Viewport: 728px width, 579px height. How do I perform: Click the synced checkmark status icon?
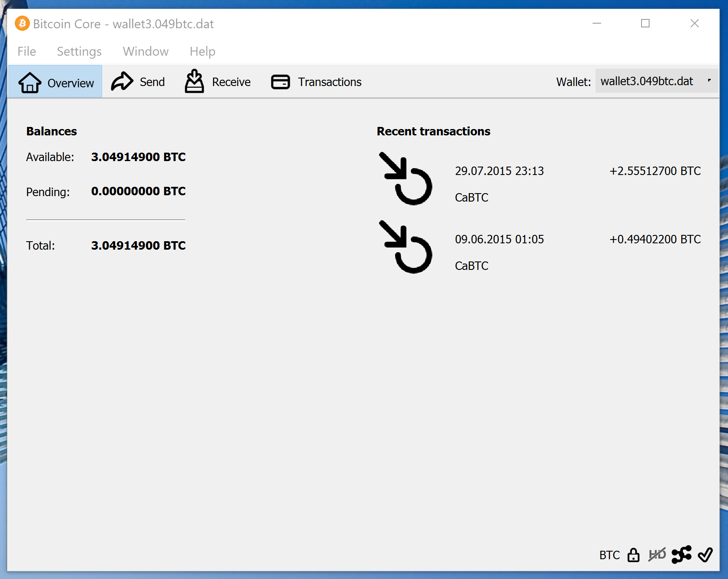click(x=705, y=555)
